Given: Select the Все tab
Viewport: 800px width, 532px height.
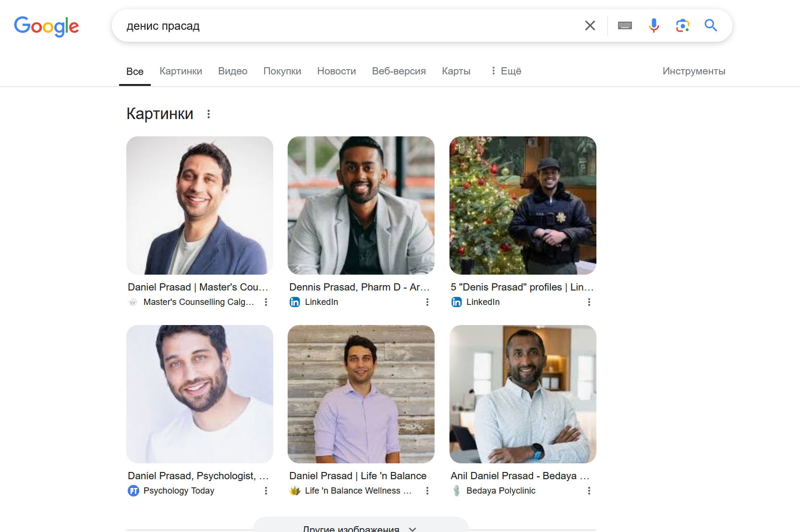Looking at the screenshot, I should (x=135, y=72).
